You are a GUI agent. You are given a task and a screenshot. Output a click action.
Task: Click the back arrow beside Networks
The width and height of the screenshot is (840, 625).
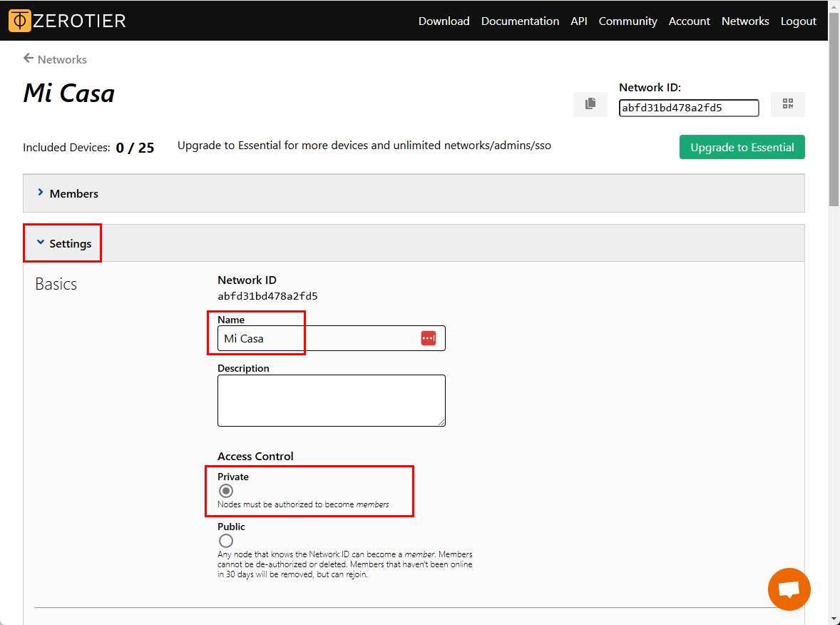[x=29, y=59]
